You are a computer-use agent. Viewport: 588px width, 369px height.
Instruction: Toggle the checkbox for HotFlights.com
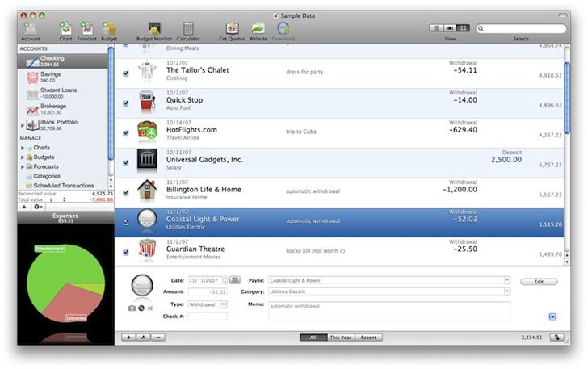coord(126,133)
